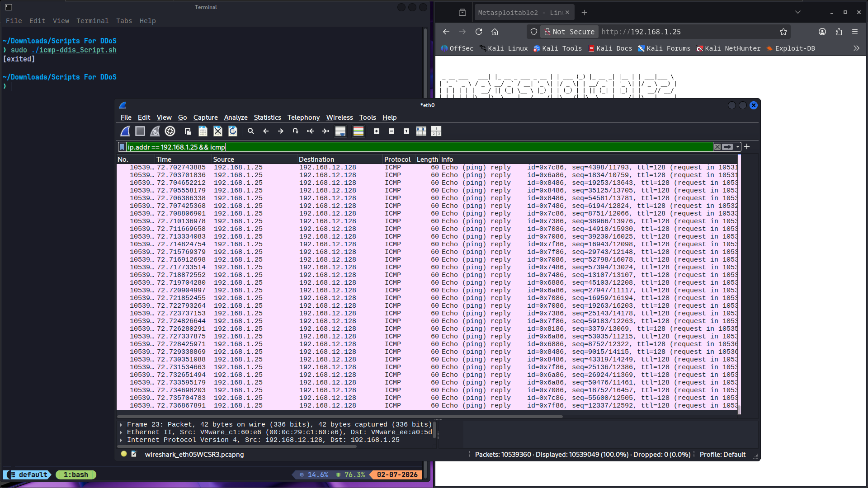The image size is (868, 488).
Task: Toggle packet list colorization
Action: [x=359, y=131]
